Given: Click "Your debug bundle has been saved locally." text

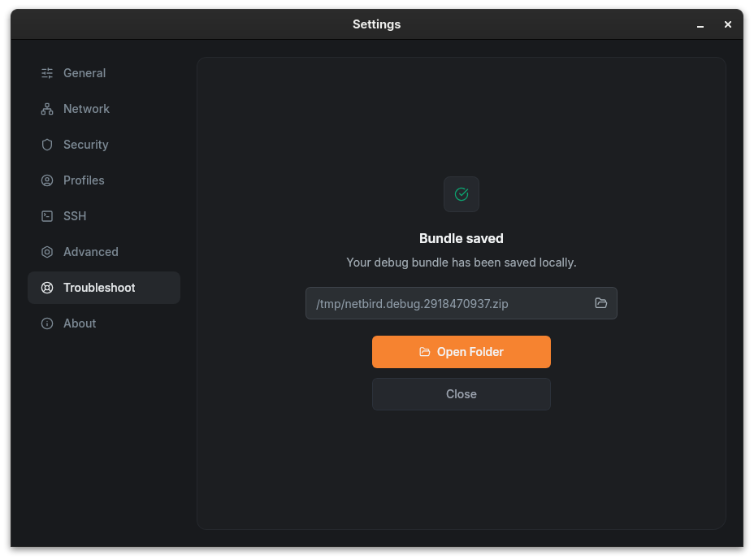Looking at the screenshot, I should click(461, 263).
